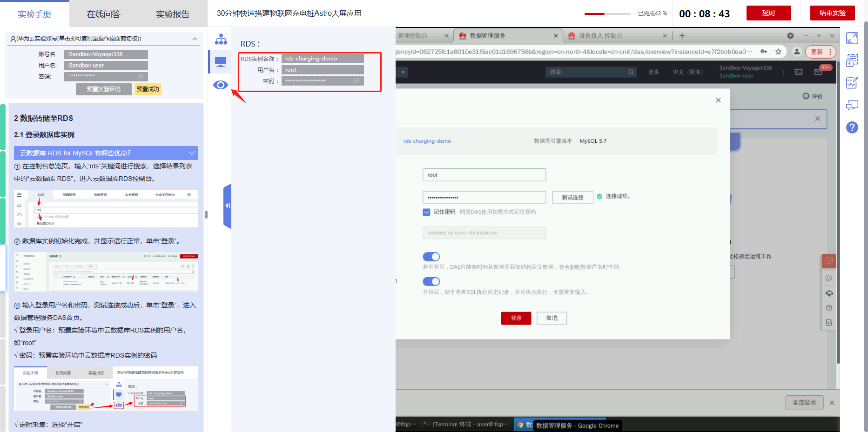868x432 pixels.
Task: Select the monitor resource icon in the lab sidebar
Action: [x=221, y=61]
